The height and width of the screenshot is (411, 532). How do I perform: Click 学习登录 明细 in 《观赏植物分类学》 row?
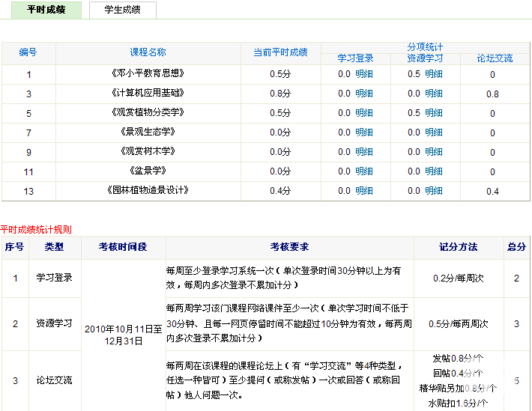(x=364, y=113)
